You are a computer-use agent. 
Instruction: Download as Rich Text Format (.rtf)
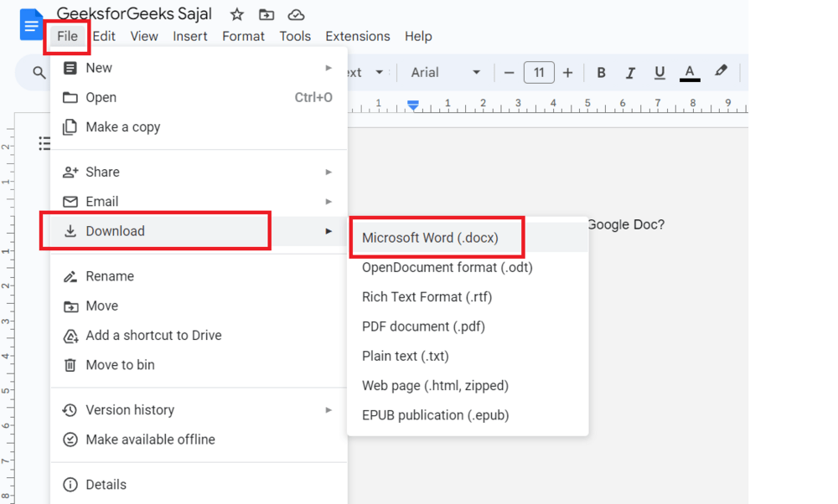[468, 297]
